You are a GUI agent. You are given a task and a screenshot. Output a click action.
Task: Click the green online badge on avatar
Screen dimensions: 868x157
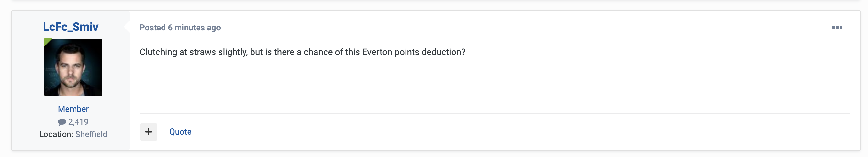pyautogui.click(x=47, y=42)
